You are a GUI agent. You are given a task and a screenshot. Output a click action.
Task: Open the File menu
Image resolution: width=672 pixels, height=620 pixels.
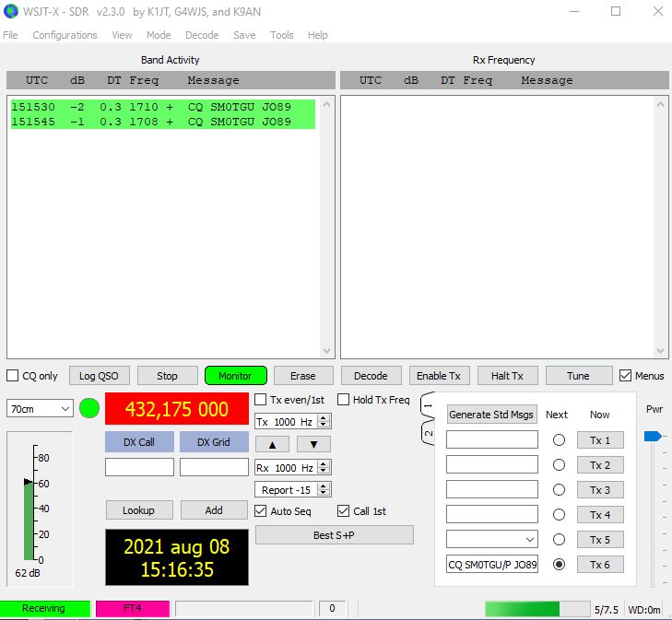coord(10,35)
